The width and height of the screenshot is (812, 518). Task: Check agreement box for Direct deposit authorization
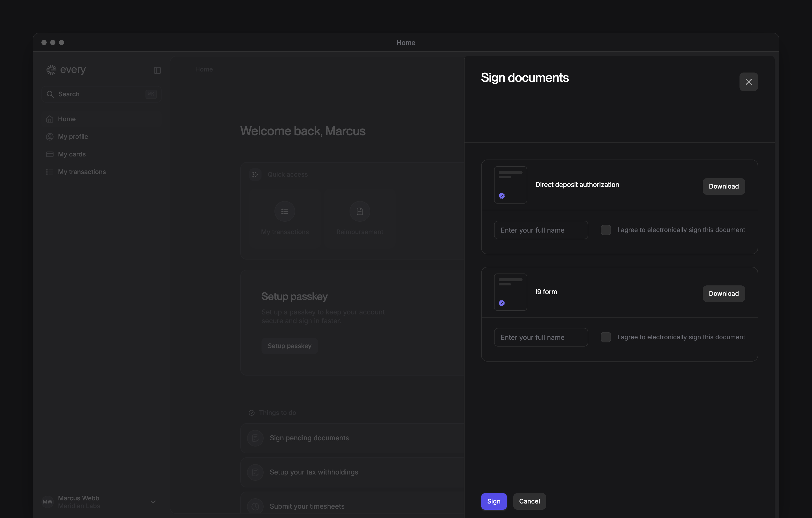[x=606, y=230]
